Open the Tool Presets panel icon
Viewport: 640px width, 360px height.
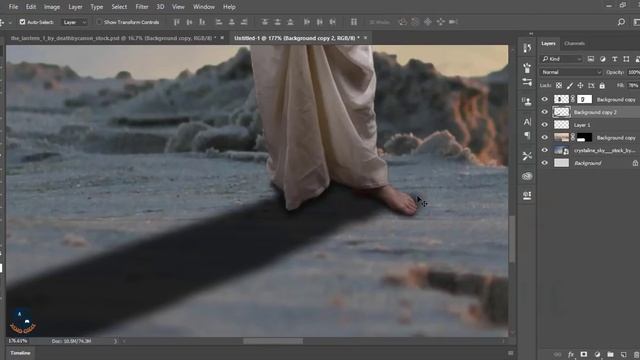(x=527, y=156)
